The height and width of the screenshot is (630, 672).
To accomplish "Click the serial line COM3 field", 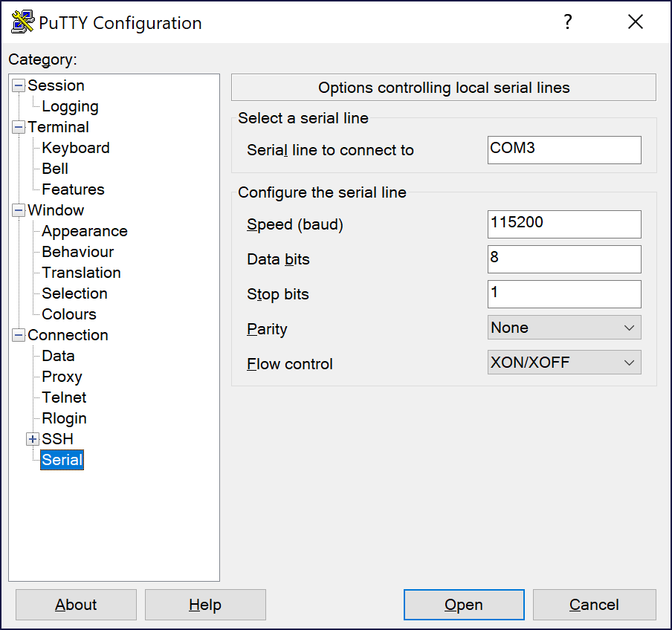I will click(x=564, y=150).
